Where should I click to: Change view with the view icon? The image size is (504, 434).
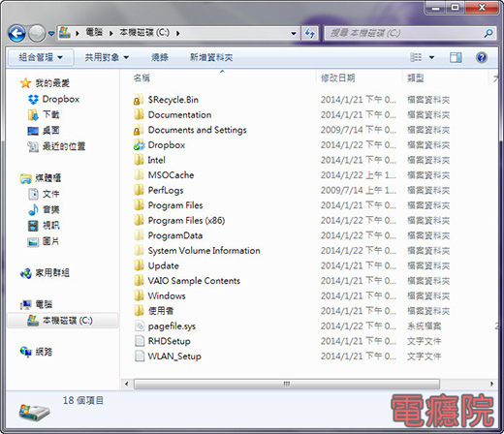pos(416,57)
